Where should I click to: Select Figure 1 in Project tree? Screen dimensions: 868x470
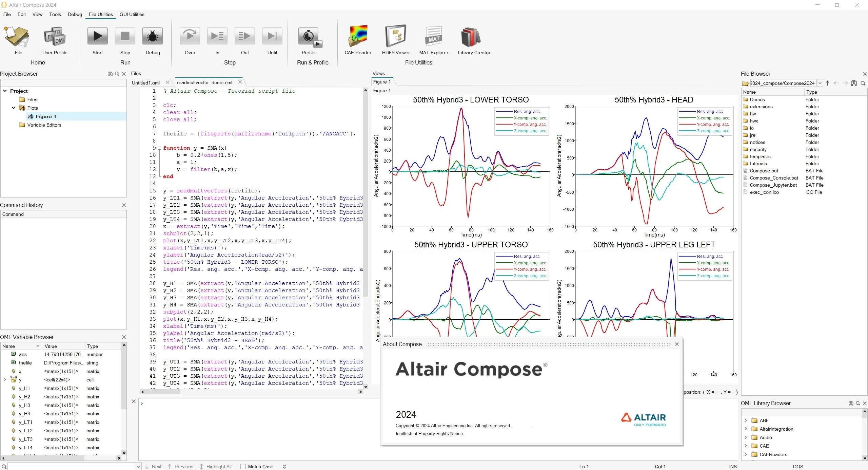pos(46,116)
